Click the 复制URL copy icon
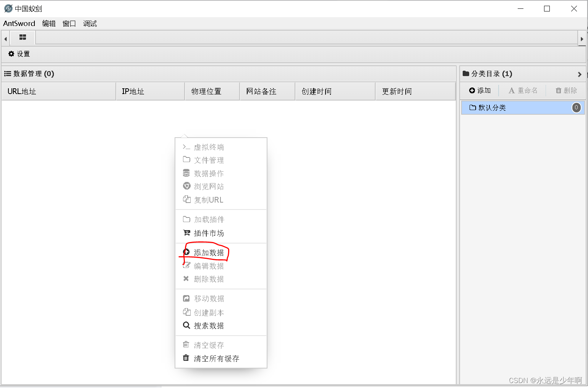588x388 pixels. [x=186, y=199]
